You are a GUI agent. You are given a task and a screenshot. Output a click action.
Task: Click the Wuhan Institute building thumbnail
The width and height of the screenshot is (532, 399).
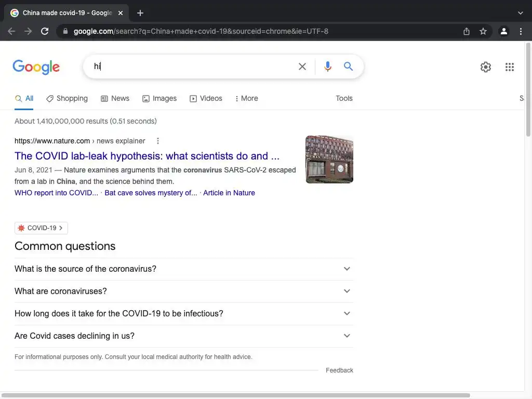(x=329, y=159)
